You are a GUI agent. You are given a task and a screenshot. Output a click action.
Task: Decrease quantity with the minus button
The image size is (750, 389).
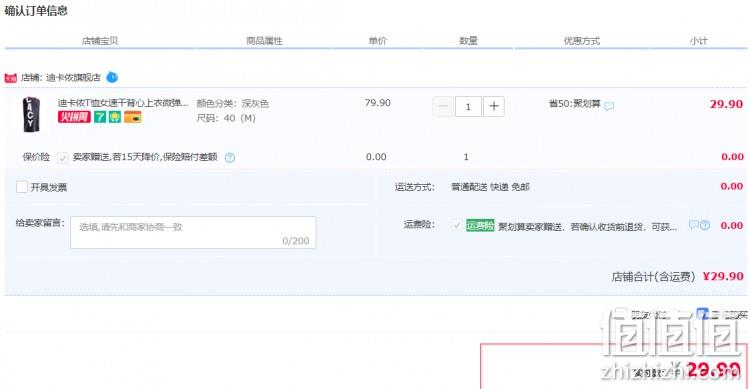[443, 106]
